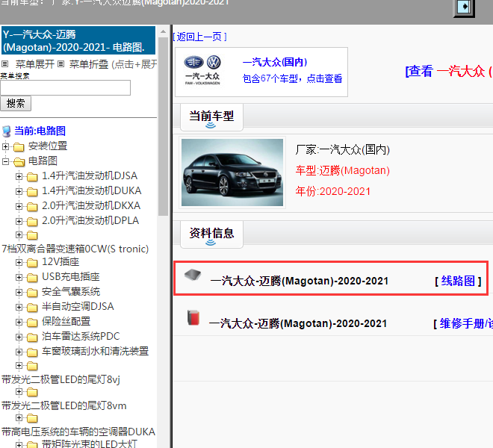Click the folder icon of 安全气囊系统
Image resolution: width=493 pixels, height=448 pixels.
coord(32,293)
